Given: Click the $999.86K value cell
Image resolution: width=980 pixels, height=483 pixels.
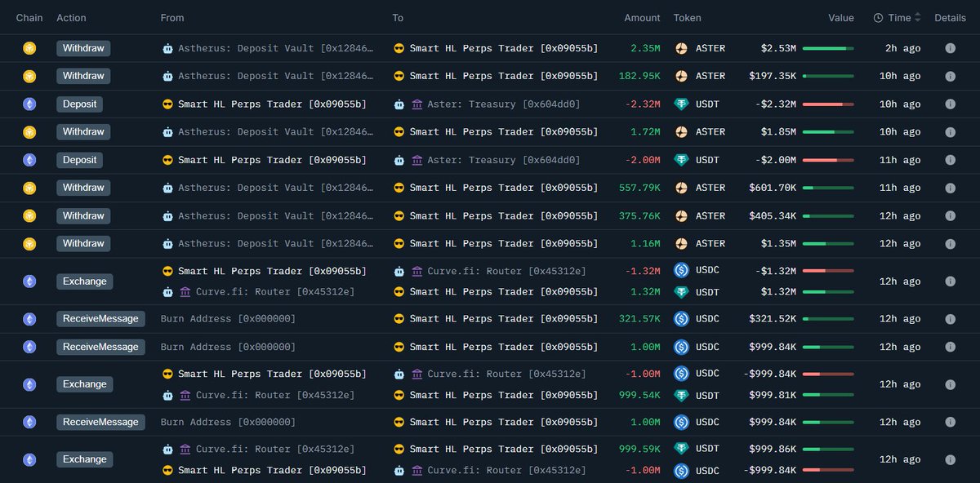Looking at the screenshot, I should pos(773,449).
